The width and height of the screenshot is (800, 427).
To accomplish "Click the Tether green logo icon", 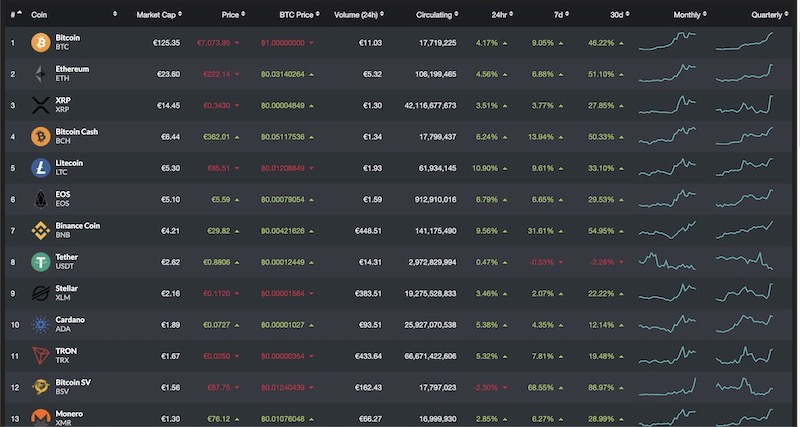I will [x=41, y=261].
